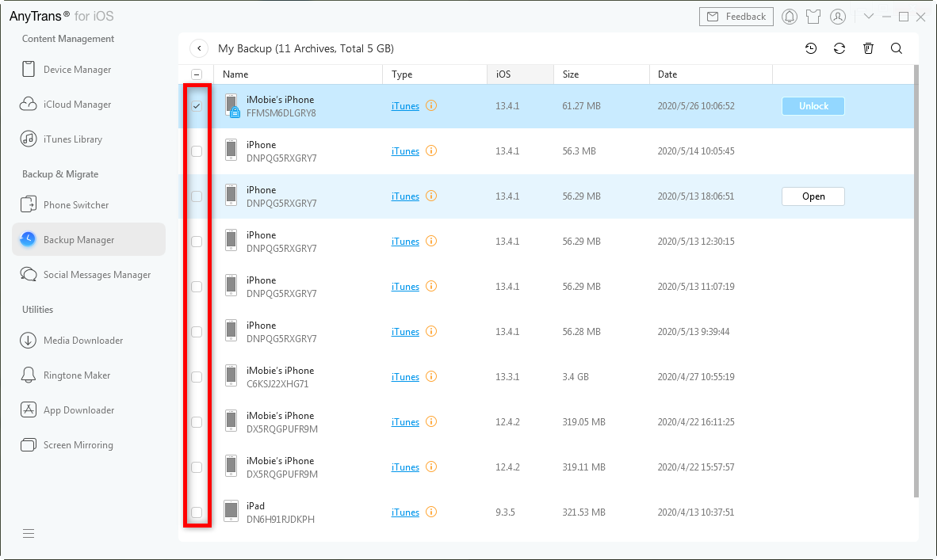Select the checkbox for the 3.4 GB backup
Viewport: 937px width, 560px height.
[x=197, y=377]
